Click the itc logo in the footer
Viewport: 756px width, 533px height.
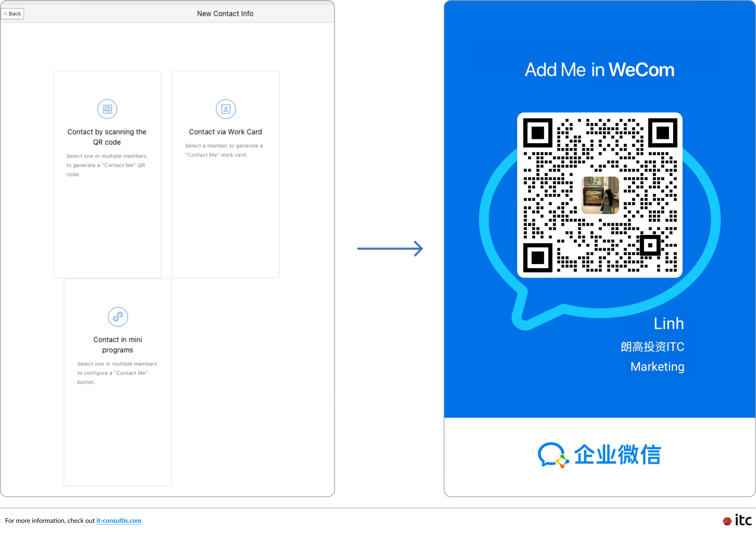point(737,520)
